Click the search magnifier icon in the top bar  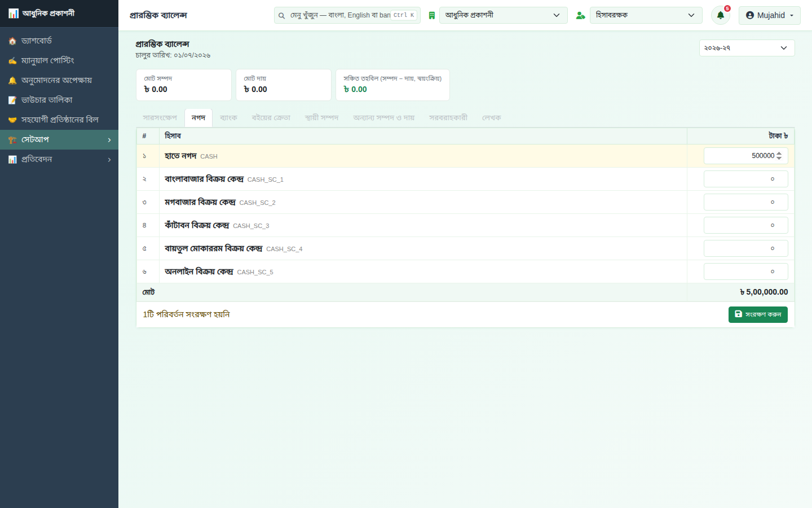coord(281,16)
